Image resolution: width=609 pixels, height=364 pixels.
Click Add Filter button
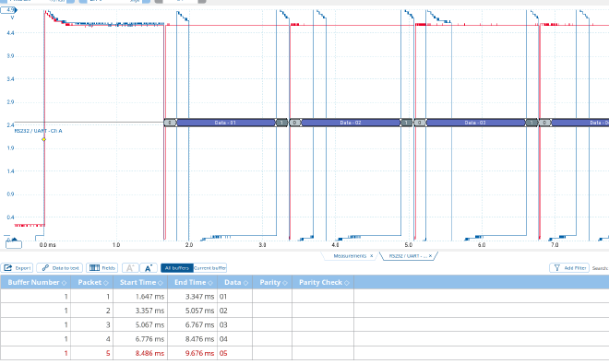[x=569, y=268]
